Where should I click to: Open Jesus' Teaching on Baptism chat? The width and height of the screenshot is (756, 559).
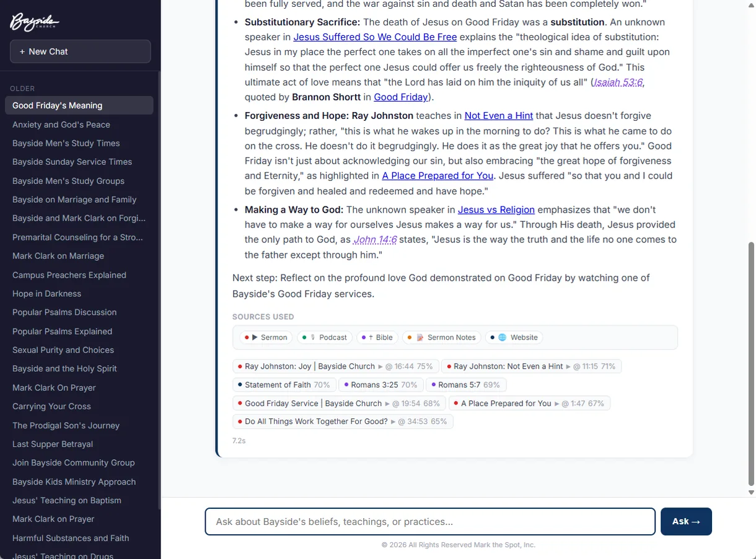[79, 501]
